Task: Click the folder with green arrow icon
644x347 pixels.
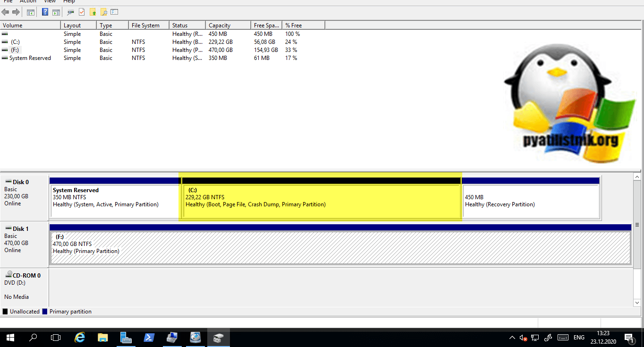Action: (93, 12)
